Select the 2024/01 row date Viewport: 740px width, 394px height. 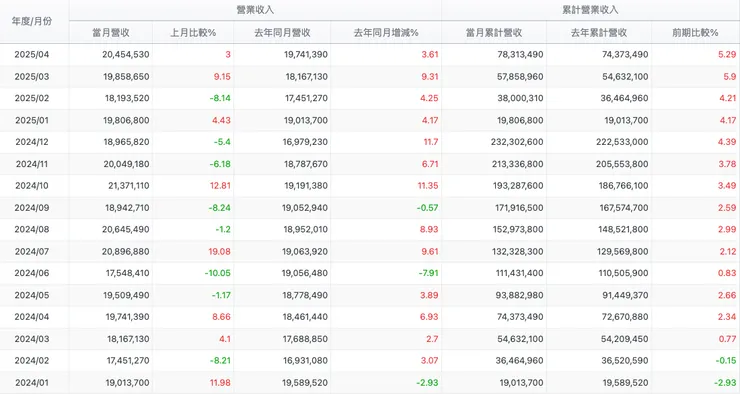pyautogui.click(x=32, y=383)
